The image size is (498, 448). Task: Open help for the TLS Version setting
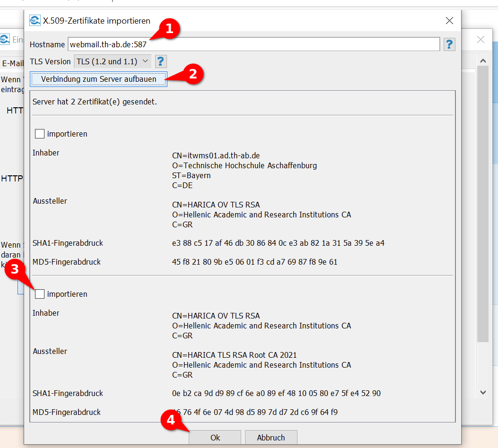tap(161, 61)
